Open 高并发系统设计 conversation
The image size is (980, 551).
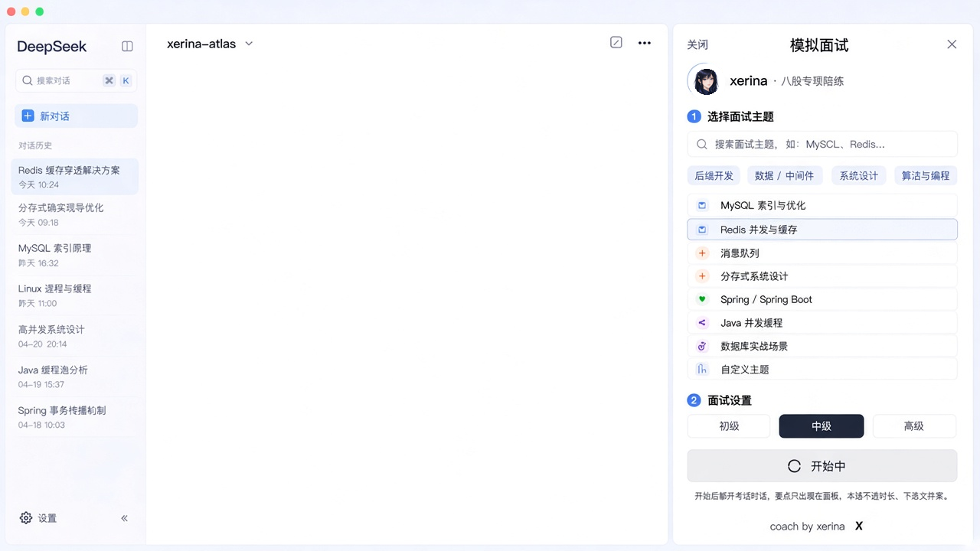[x=76, y=336]
